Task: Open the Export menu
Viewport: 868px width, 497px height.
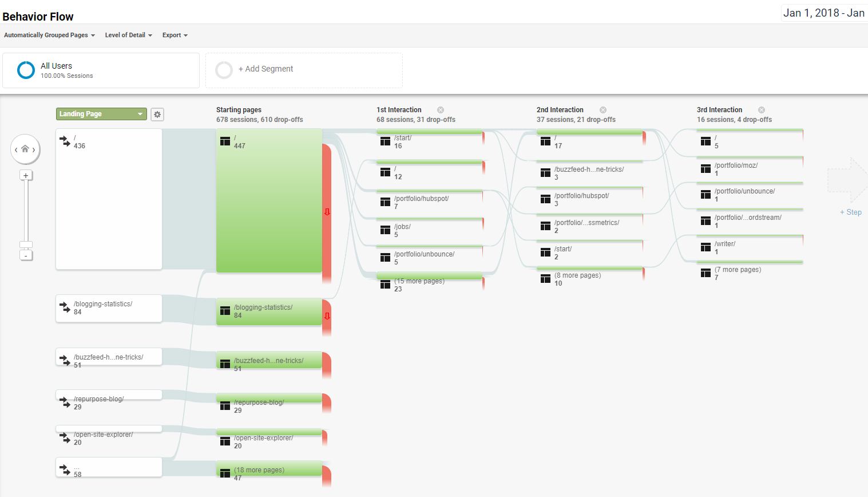Action: 175,35
